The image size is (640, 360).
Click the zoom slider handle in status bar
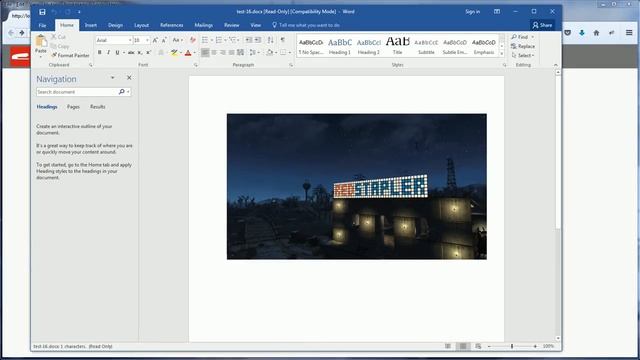pyautogui.click(x=512, y=346)
